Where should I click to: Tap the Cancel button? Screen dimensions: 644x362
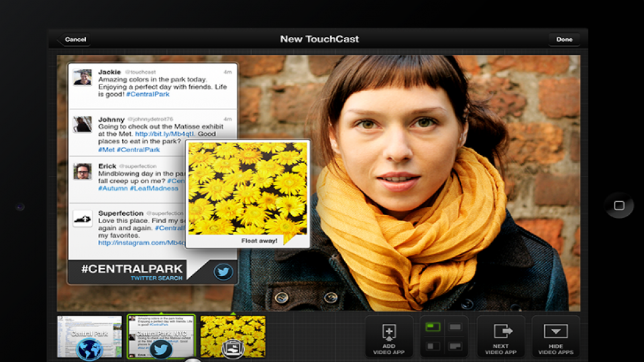point(73,40)
